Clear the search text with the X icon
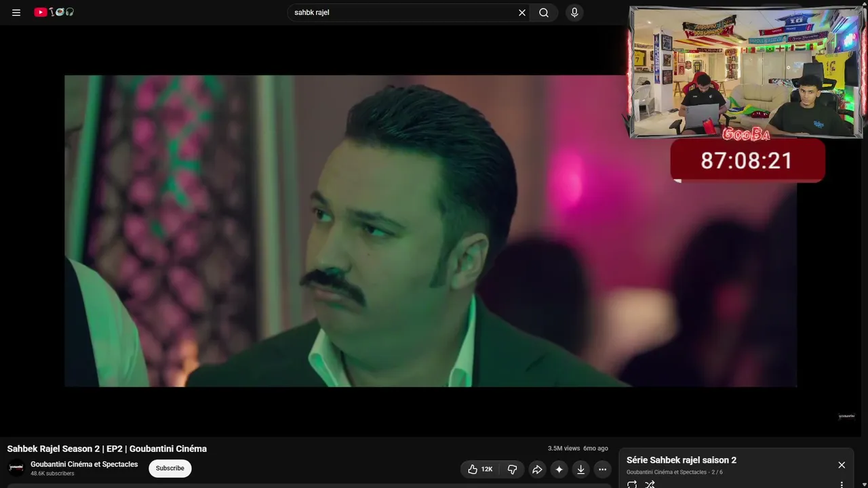This screenshot has height=488, width=868. tap(522, 12)
